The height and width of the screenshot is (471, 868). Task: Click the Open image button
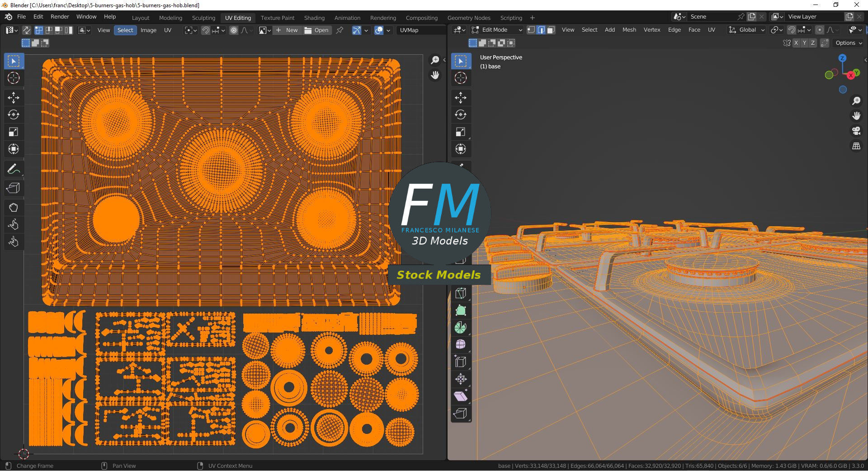[317, 30]
